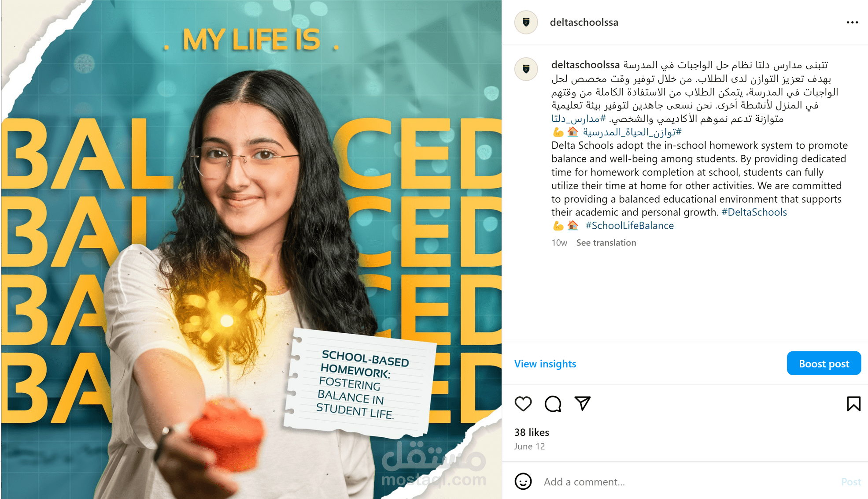
Task: Save post with the bookmark icon
Action: pos(853,403)
